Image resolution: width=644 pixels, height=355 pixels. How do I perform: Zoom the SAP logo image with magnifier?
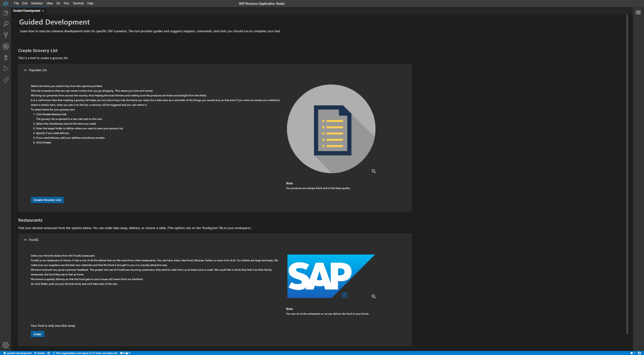click(374, 297)
